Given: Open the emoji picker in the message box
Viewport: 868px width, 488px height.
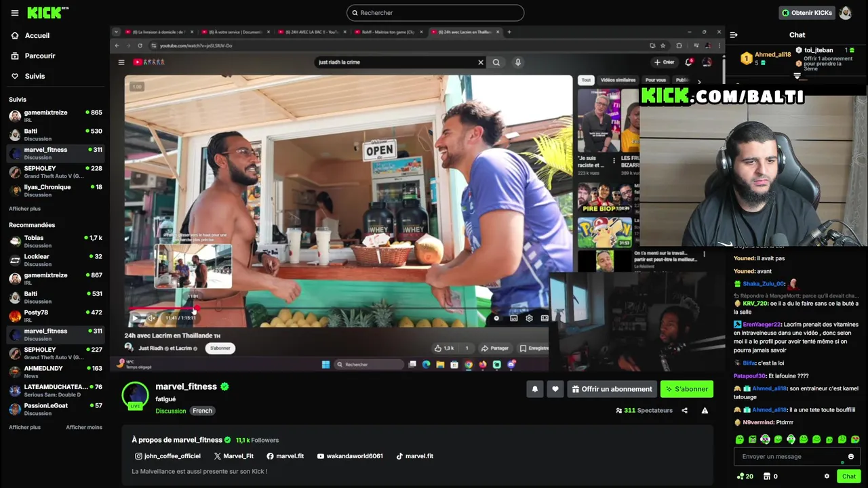Looking at the screenshot, I should coord(851,457).
